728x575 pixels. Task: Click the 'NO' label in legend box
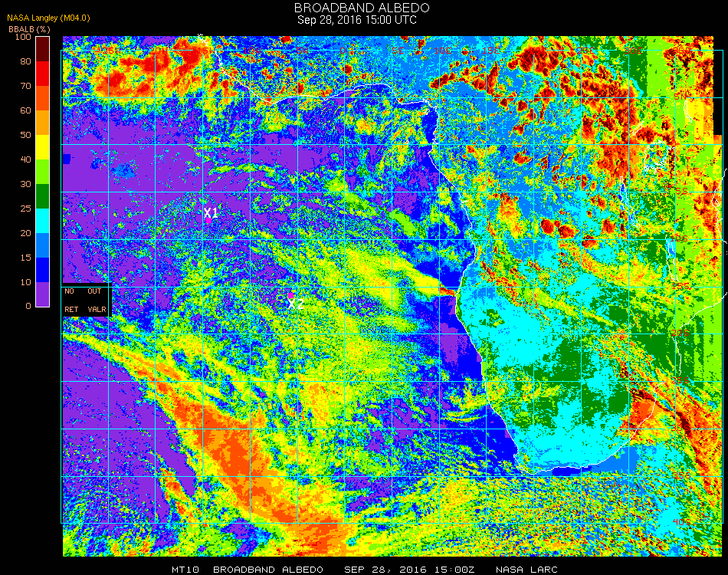point(69,291)
